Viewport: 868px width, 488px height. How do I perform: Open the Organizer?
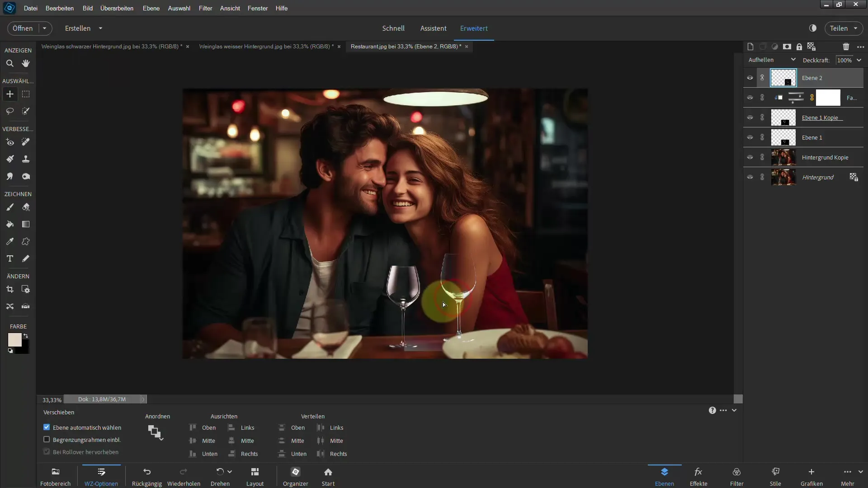pyautogui.click(x=296, y=477)
